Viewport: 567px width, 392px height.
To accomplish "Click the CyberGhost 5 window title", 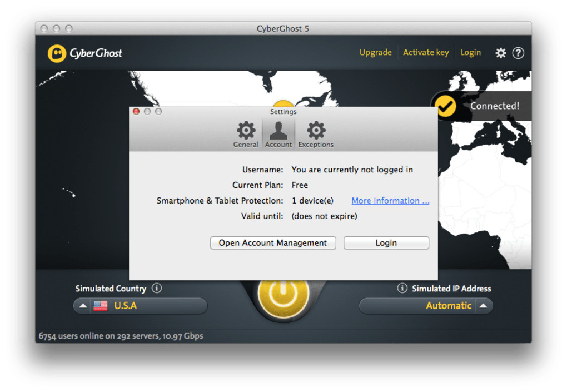I will pyautogui.click(x=283, y=28).
